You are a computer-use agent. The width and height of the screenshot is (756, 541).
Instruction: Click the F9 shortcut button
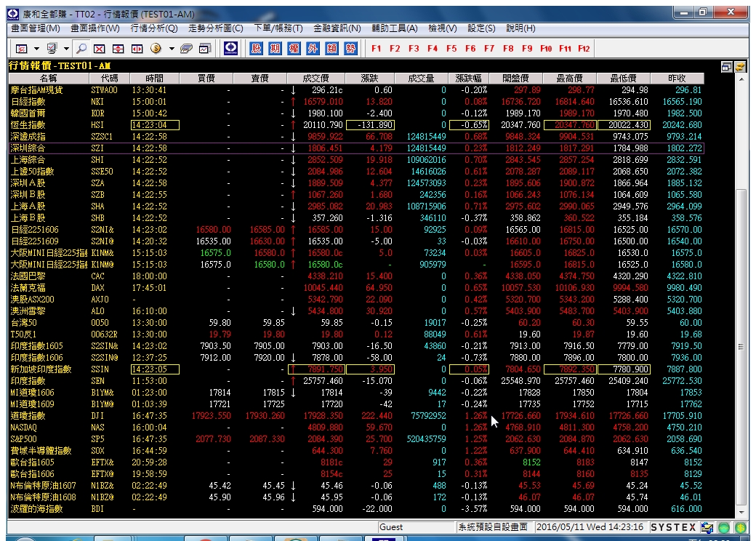(x=527, y=49)
